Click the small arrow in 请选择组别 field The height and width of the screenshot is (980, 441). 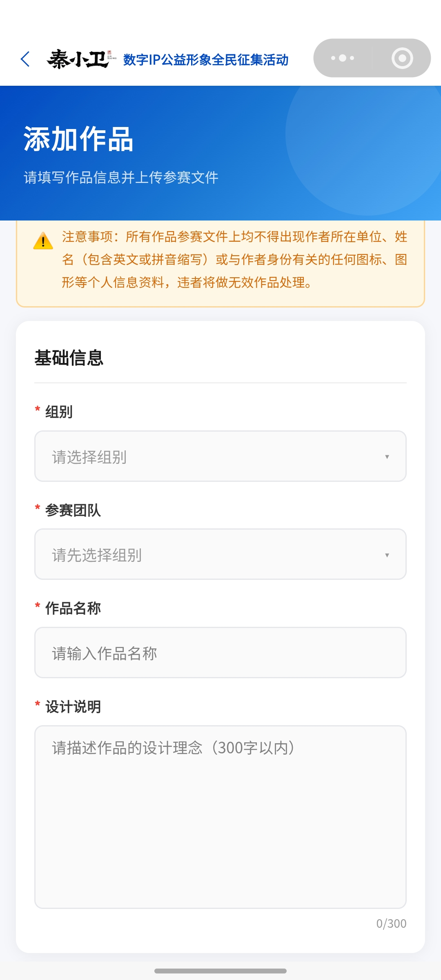pyautogui.click(x=387, y=457)
